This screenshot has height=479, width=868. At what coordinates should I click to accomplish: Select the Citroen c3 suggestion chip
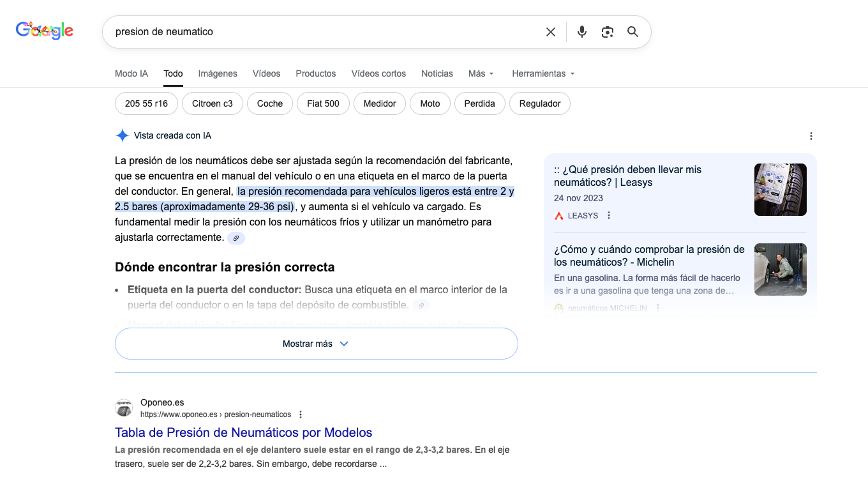213,103
